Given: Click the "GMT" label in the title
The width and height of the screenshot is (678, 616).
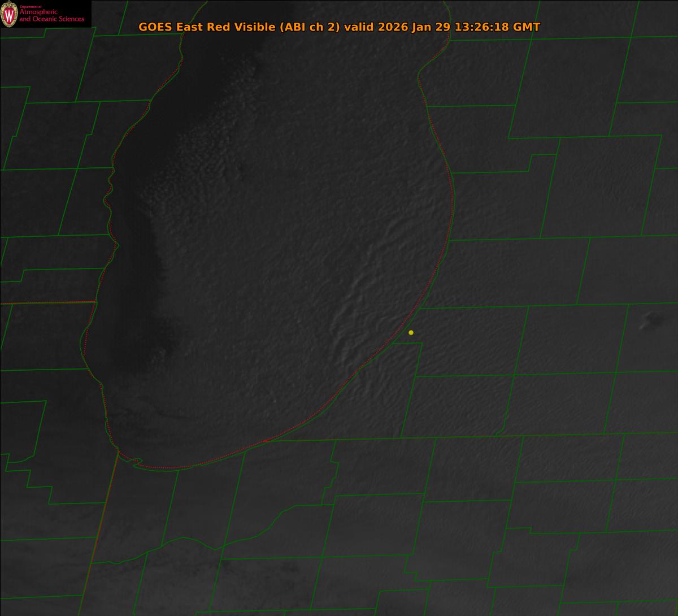Looking at the screenshot, I should tap(527, 27).
